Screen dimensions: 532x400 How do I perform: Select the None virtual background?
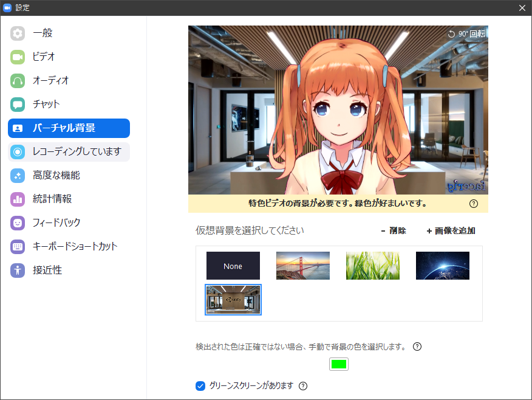click(x=233, y=266)
